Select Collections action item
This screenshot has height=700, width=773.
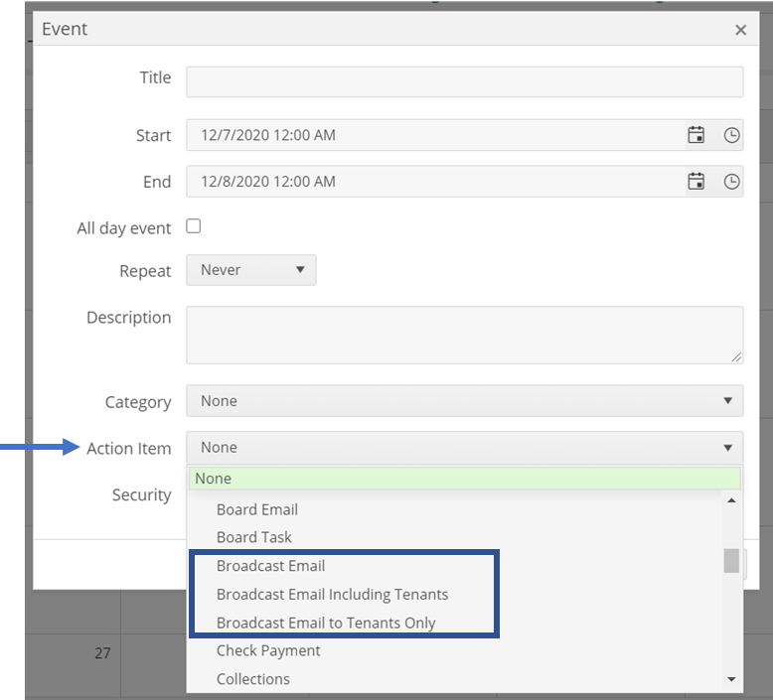click(253, 679)
